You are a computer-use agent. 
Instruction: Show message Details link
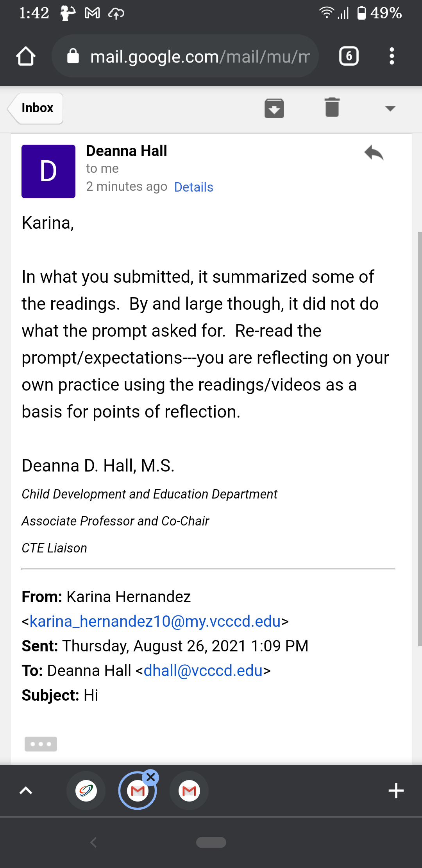coord(194,187)
